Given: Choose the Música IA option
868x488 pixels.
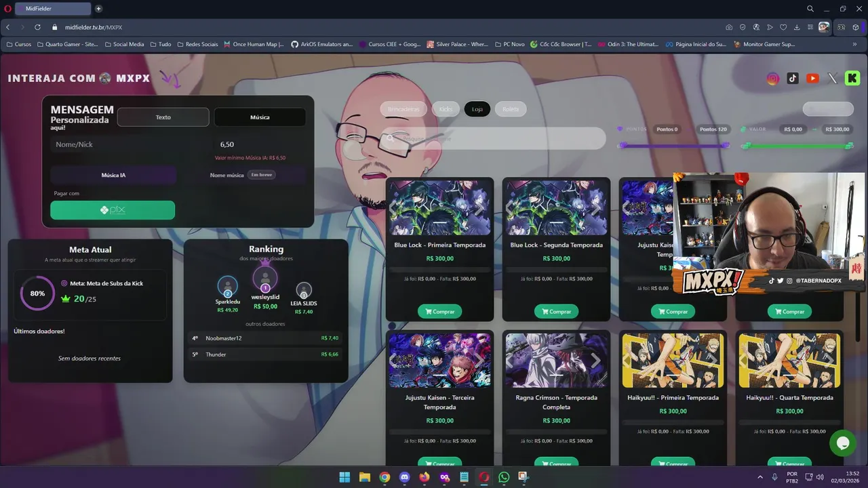Looking at the screenshot, I should coord(113,175).
